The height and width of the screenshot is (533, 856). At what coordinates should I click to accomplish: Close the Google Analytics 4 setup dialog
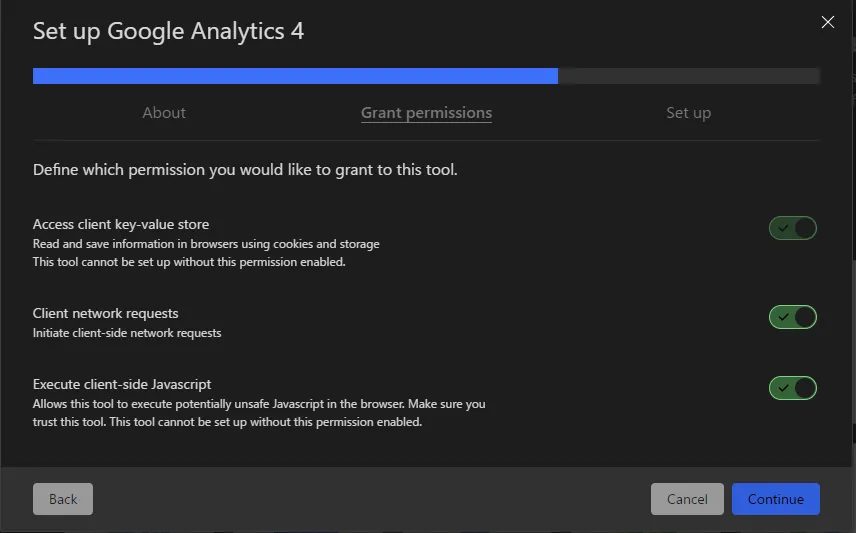tap(827, 22)
